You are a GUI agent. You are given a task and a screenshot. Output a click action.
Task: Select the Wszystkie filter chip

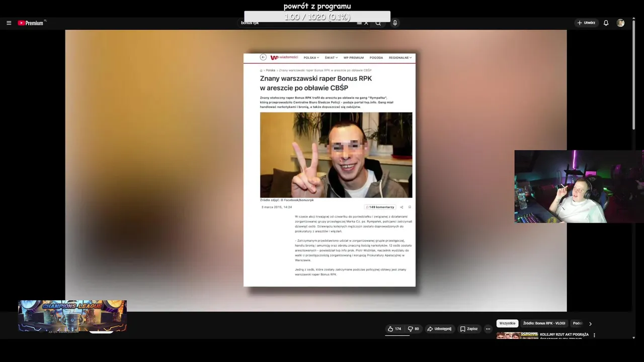pos(507,323)
